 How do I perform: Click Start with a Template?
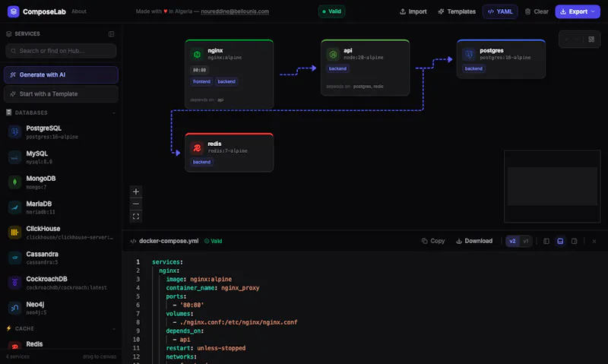61,93
